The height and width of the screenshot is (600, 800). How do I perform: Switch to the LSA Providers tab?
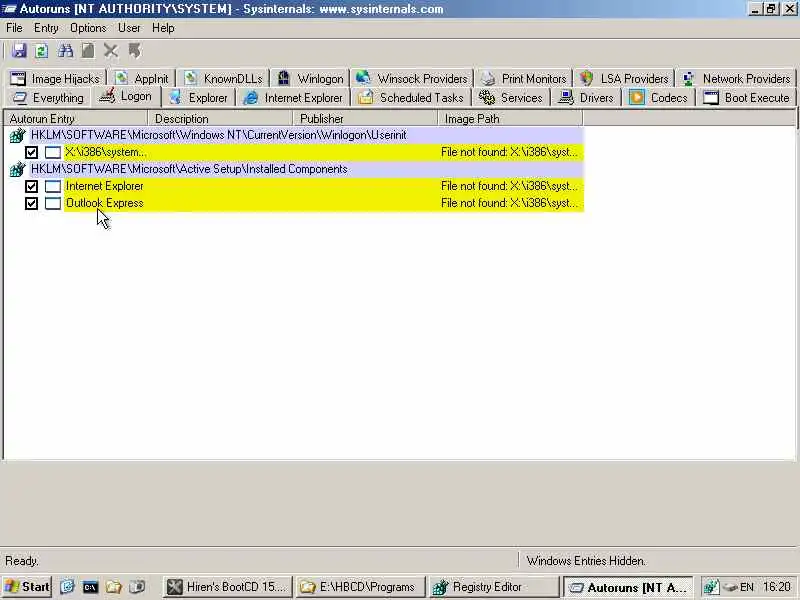[x=624, y=79]
